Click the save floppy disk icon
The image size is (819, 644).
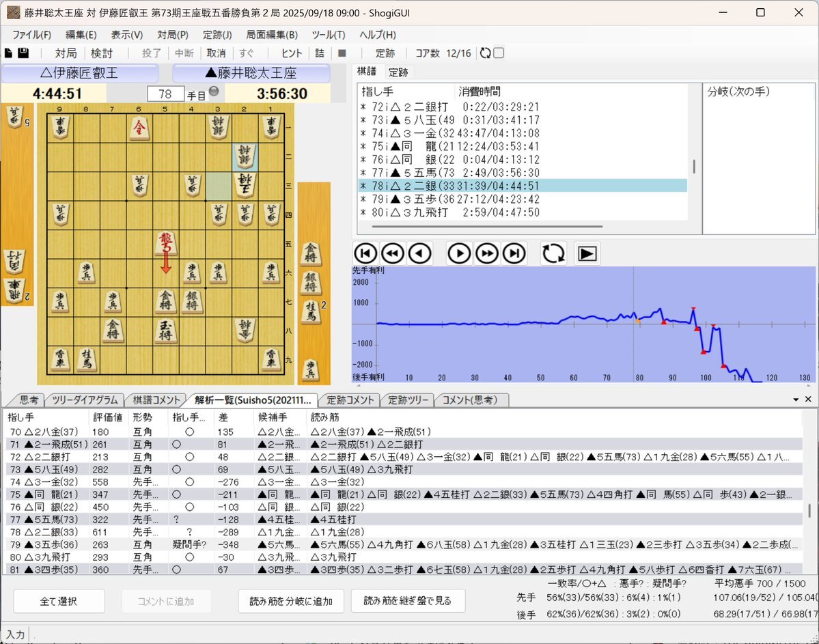coord(23,53)
